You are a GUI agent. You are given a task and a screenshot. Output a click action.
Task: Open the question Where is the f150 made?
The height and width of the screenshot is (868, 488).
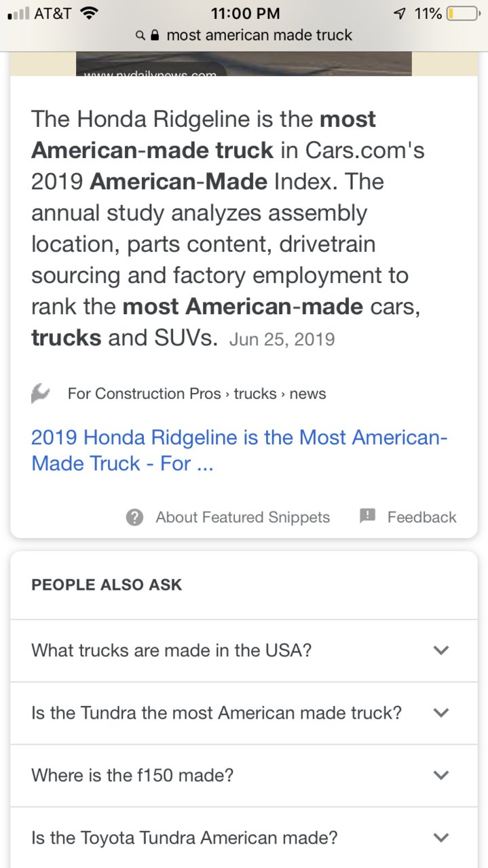244,775
